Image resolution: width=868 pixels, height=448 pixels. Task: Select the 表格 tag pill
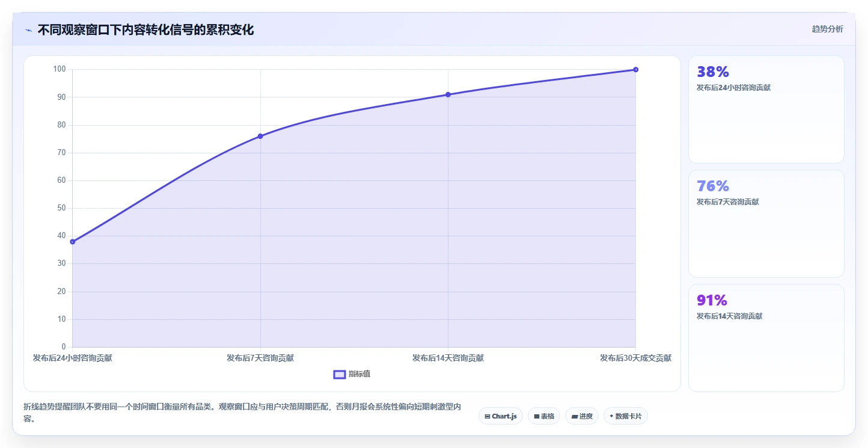(x=544, y=416)
